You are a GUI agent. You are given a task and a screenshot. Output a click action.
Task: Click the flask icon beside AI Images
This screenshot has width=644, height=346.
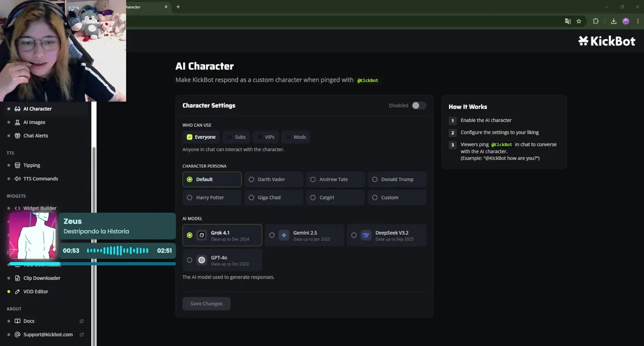click(x=17, y=122)
